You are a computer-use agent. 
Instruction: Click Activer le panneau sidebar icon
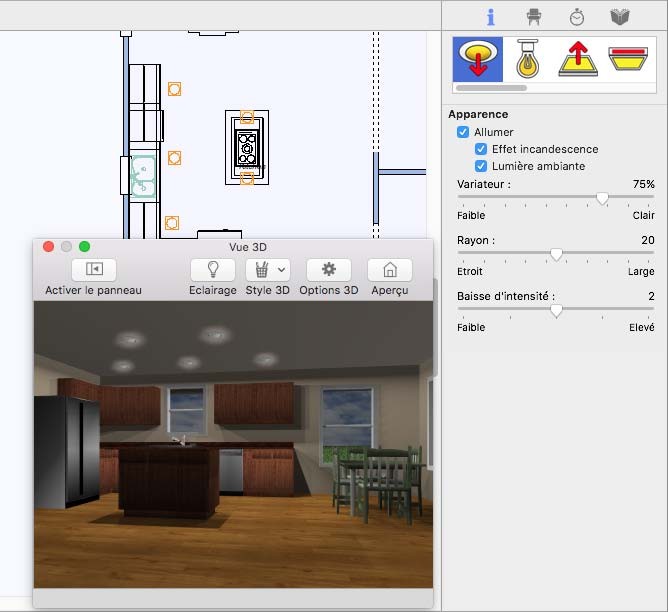[x=94, y=269]
